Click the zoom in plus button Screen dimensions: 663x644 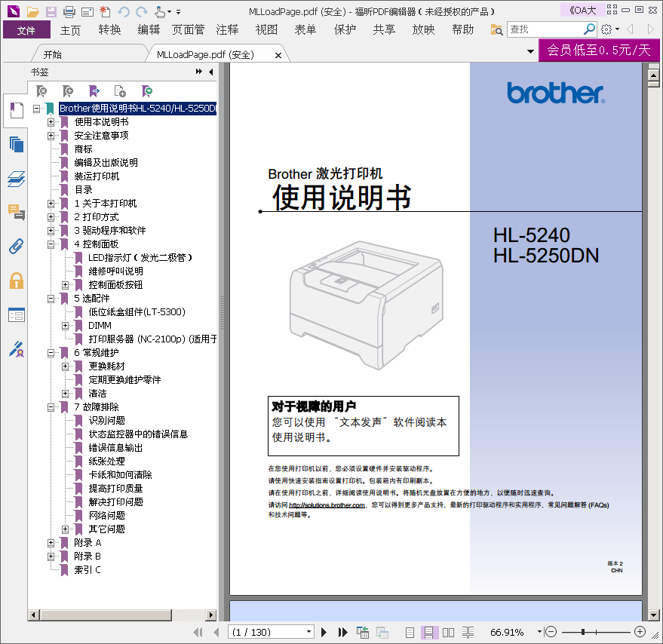(640, 632)
